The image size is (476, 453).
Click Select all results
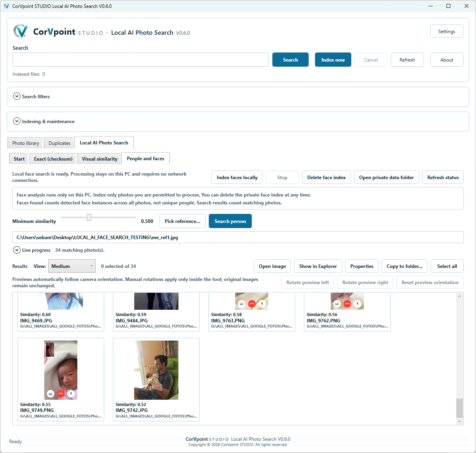point(447,266)
